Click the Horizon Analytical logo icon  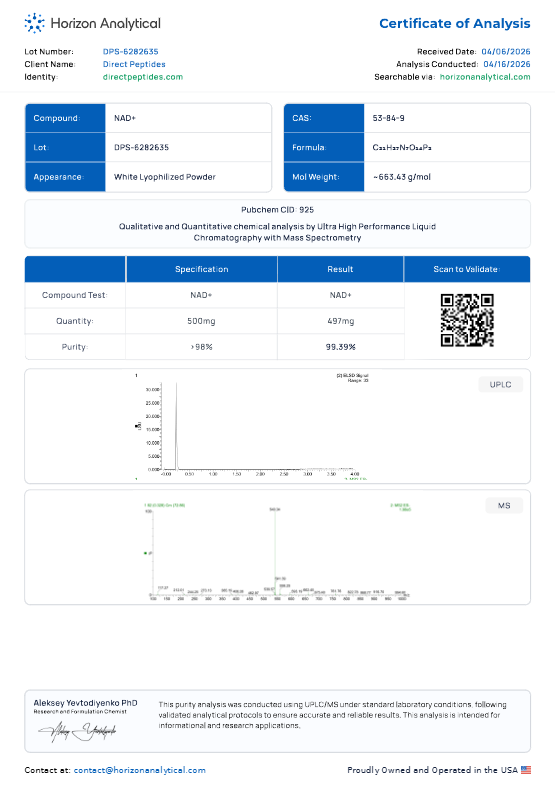35,23
